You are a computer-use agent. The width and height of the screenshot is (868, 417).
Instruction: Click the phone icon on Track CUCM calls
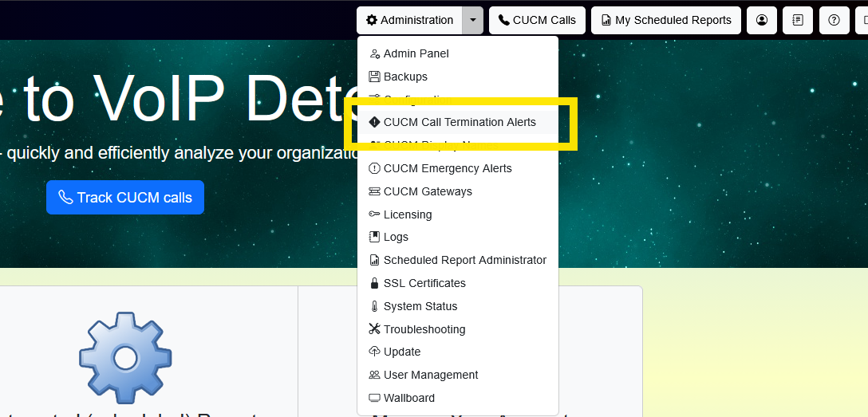(65, 198)
